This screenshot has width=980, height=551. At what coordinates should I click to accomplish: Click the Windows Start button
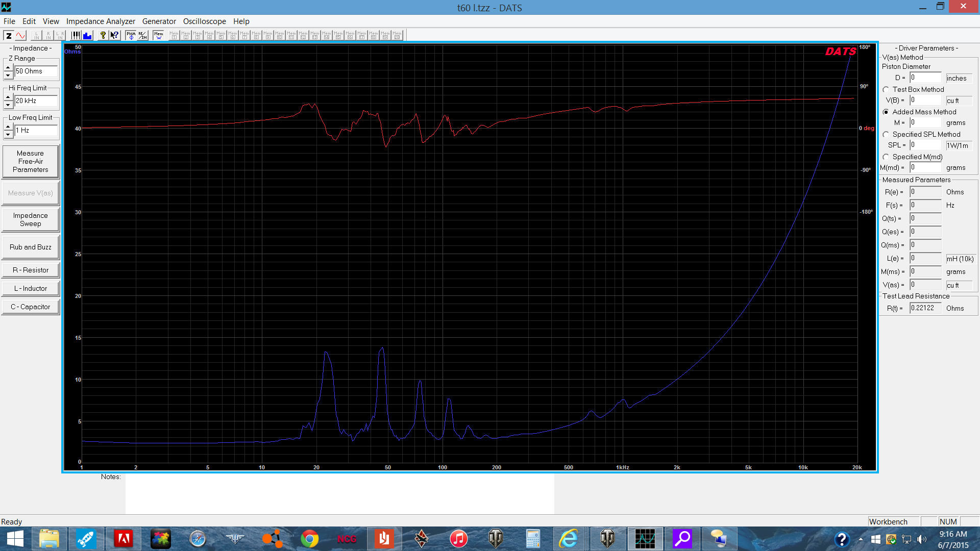point(15,539)
